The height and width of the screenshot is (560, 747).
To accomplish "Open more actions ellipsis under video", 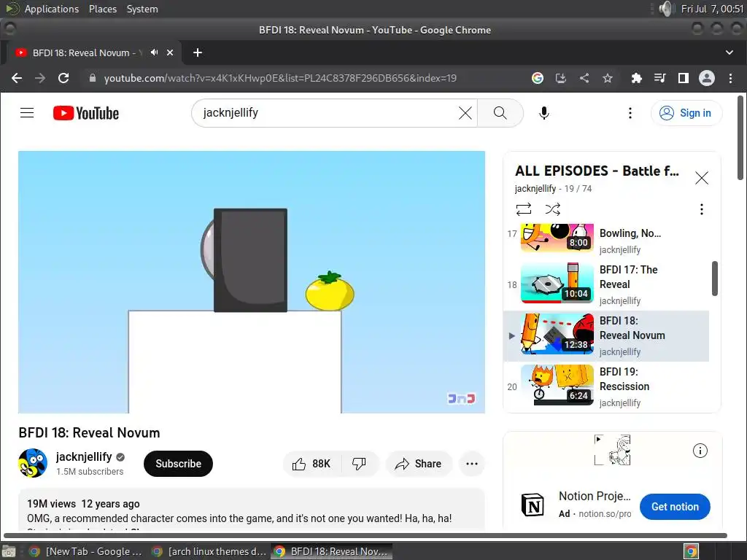I will pyautogui.click(x=472, y=464).
